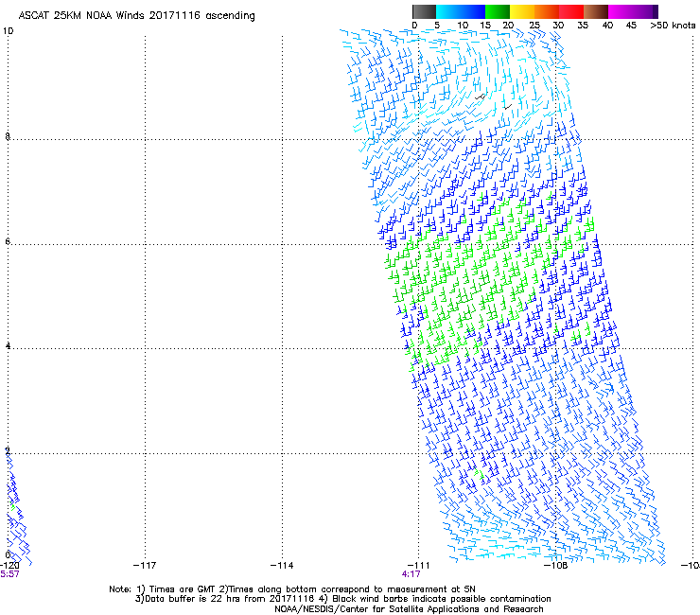Click the latitude label '4' on left axis
The height and width of the screenshot is (615, 700).
click(8, 345)
